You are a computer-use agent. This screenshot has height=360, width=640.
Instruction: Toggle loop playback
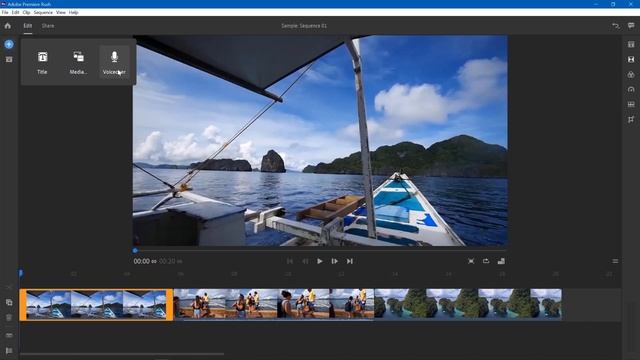(486, 261)
